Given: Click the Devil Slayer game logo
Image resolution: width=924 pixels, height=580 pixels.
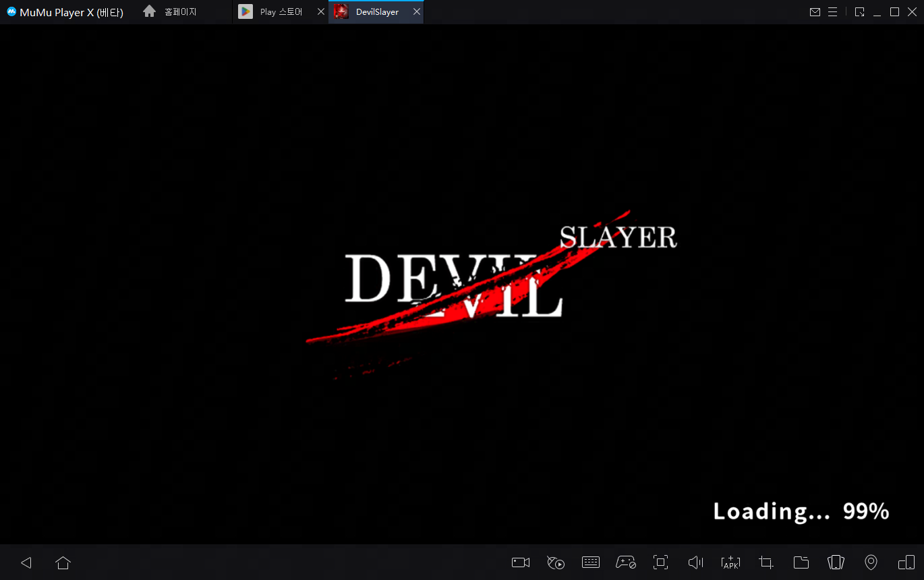Looking at the screenshot, I should pyautogui.click(x=491, y=295).
